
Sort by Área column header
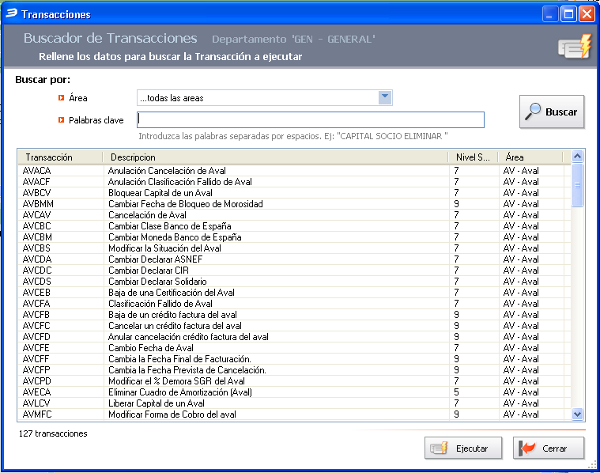pyautogui.click(x=530, y=158)
